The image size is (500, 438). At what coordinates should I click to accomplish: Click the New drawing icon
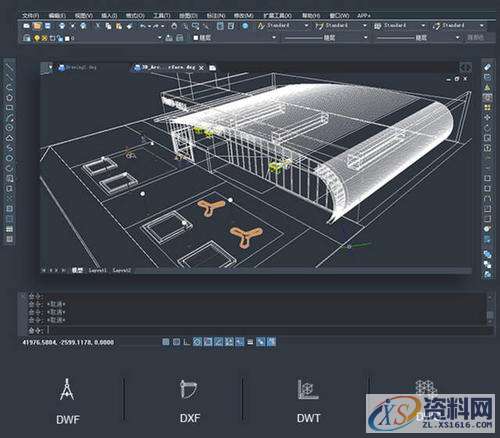coord(27,26)
